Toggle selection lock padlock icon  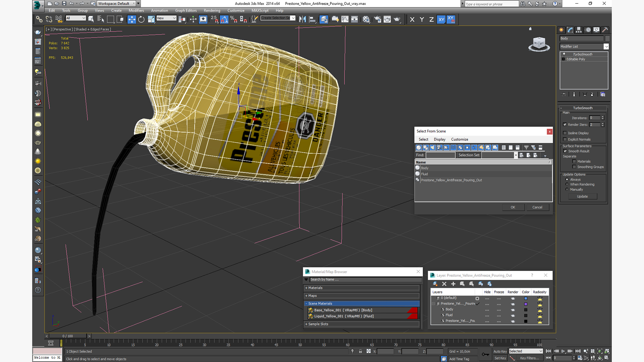[x=360, y=351]
